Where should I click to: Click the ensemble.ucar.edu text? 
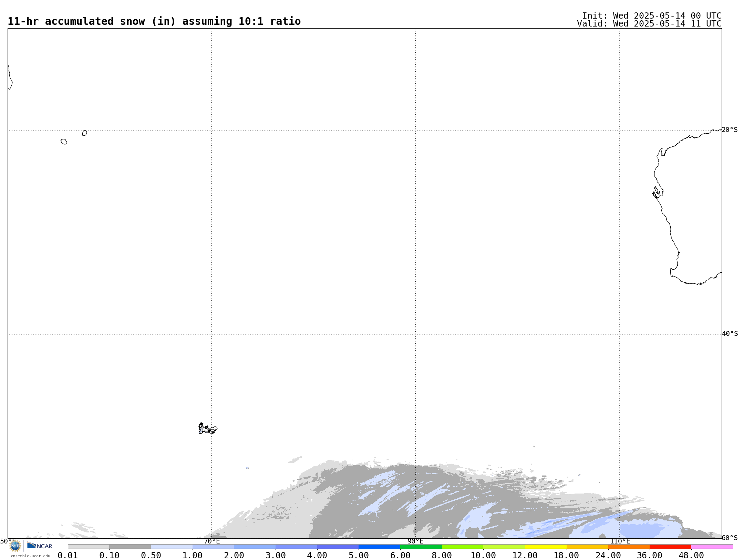[x=31, y=556]
